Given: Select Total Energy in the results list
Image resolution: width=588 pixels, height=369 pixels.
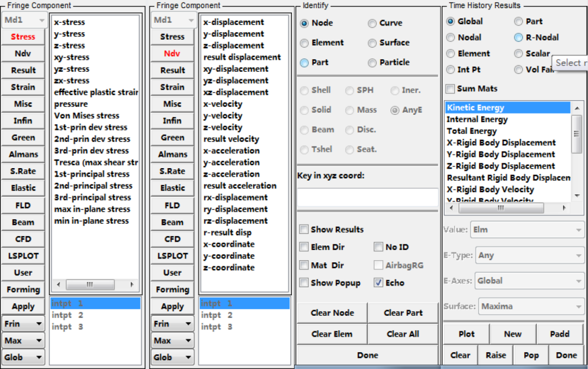Looking at the screenshot, I should (x=471, y=131).
